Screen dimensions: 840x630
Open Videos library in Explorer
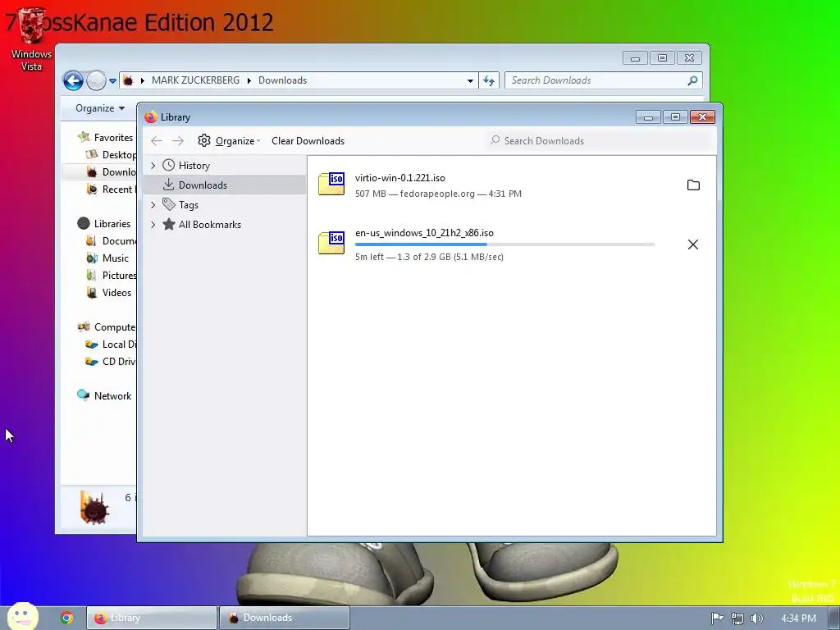(116, 293)
